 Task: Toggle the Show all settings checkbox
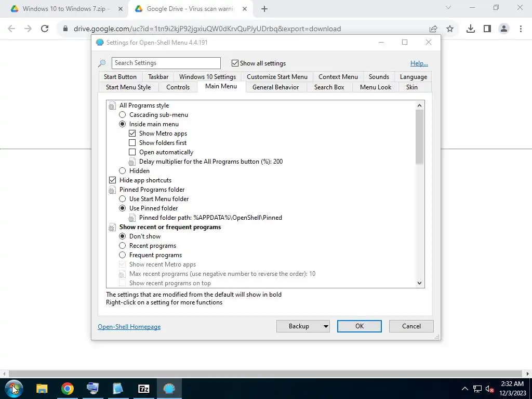pyautogui.click(x=235, y=63)
